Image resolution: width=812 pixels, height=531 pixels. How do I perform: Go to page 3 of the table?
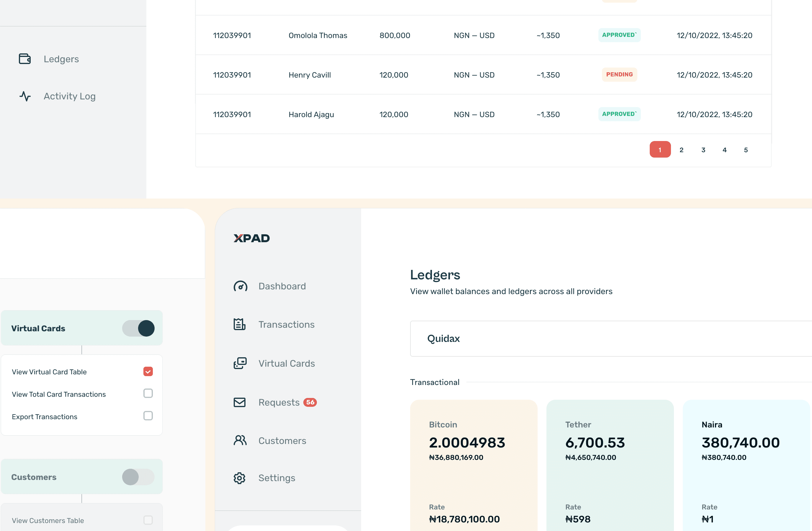click(x=703, y=150)
